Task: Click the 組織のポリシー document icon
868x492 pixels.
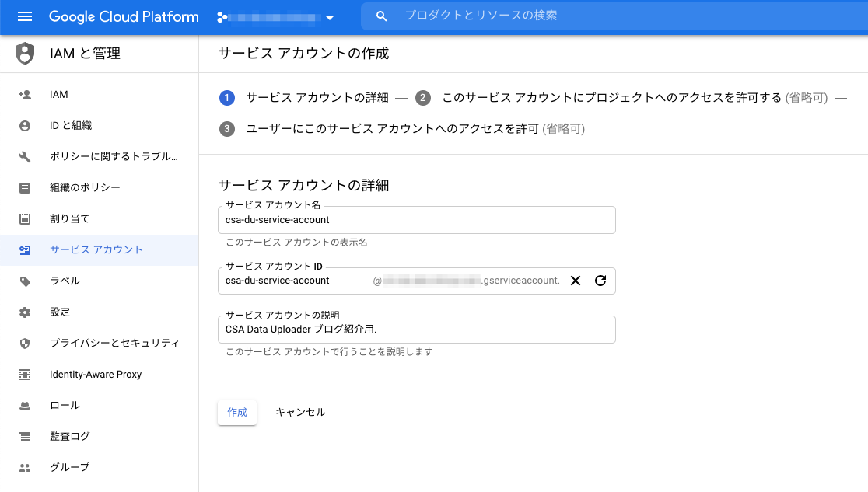Action: tap(25, 187)
